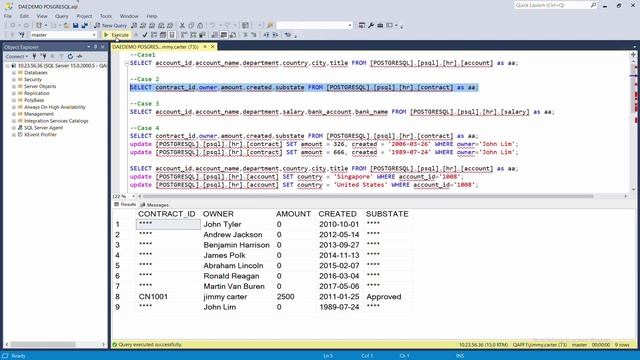
Task: Click the Execute button
Action: (x=116, y=35)
